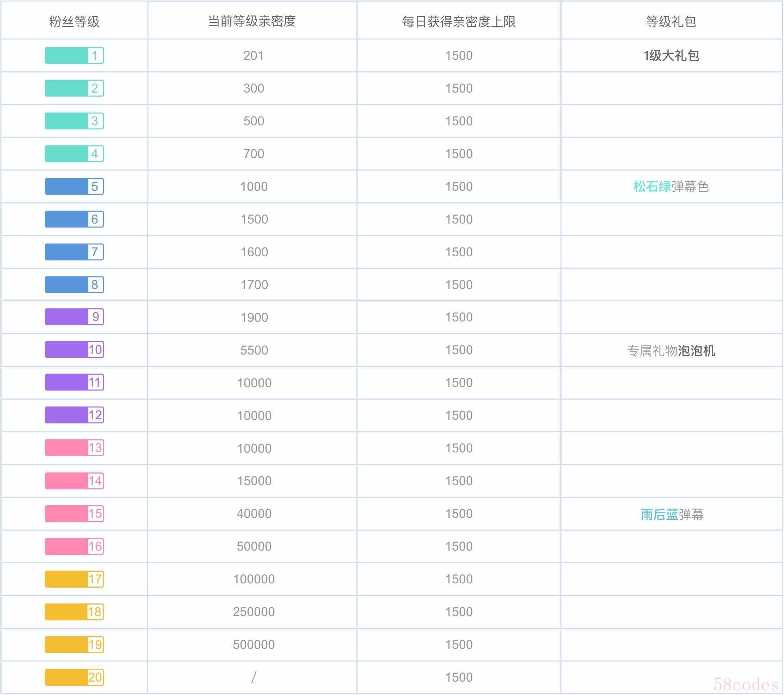Click the teal level 4 fan badge
The width and height of the screenshot is (784, 695).
pyautogui.click(x=74, y=154)
